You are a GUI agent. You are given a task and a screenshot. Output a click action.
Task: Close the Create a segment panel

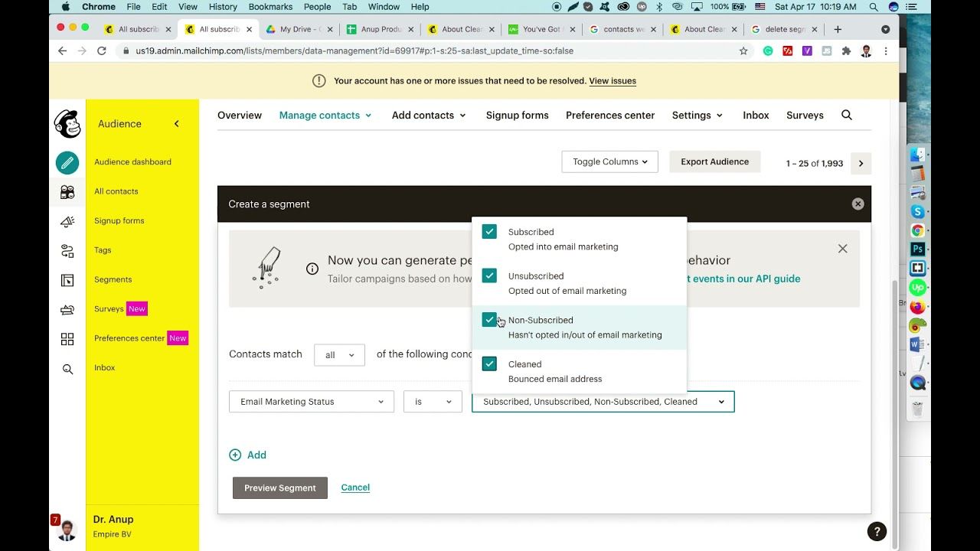(857, 204)
